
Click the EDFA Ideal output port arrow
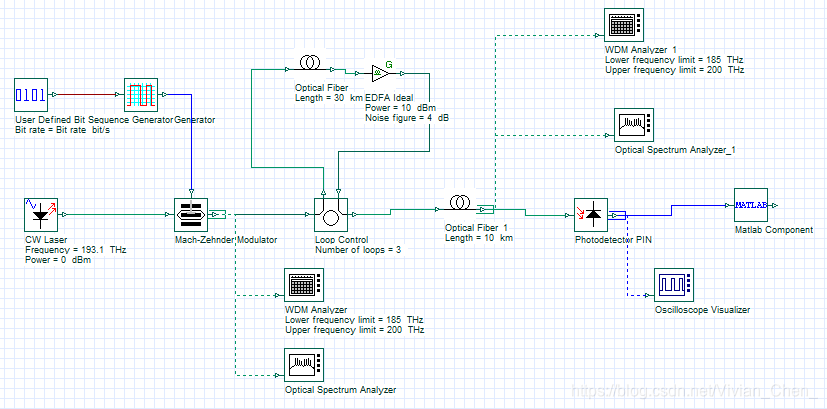(x=402, y=73)
